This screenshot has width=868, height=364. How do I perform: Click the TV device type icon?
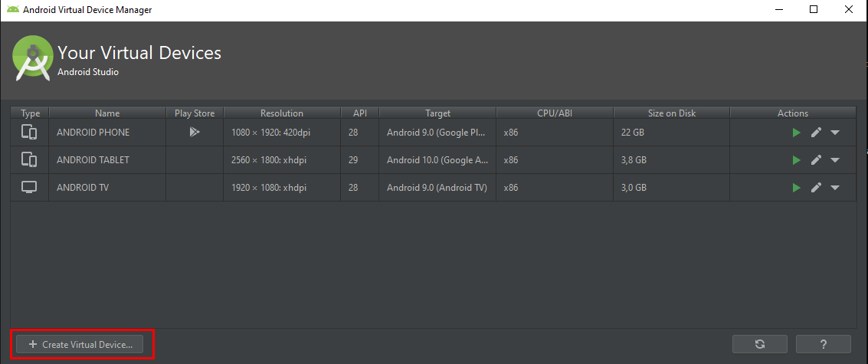29,188
